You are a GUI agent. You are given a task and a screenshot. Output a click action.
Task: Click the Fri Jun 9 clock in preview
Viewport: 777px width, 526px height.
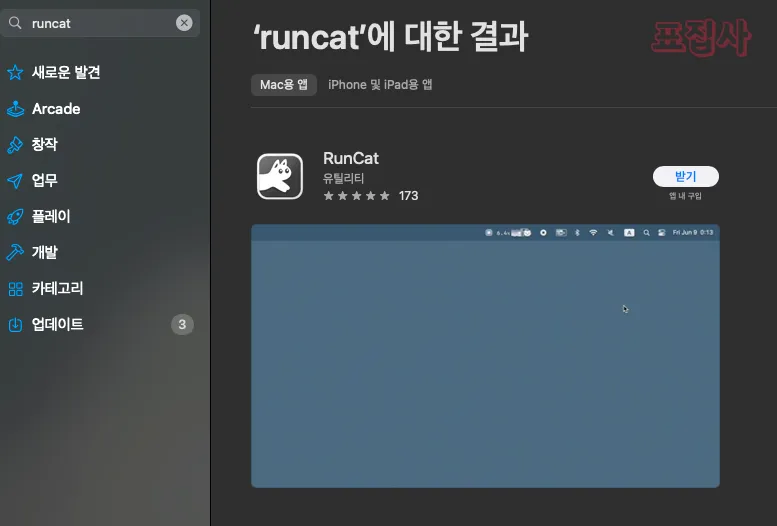[693, 233]
